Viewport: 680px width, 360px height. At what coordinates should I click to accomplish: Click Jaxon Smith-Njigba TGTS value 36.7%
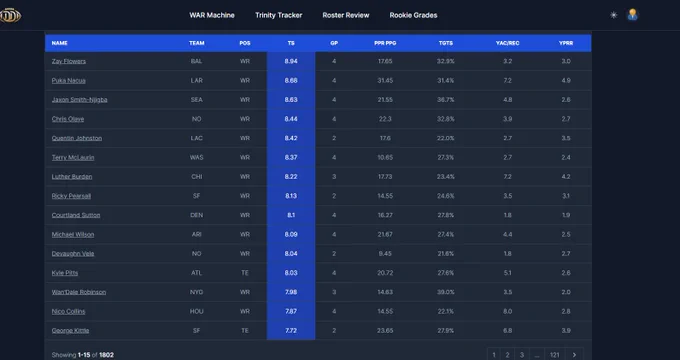[445, 100]
